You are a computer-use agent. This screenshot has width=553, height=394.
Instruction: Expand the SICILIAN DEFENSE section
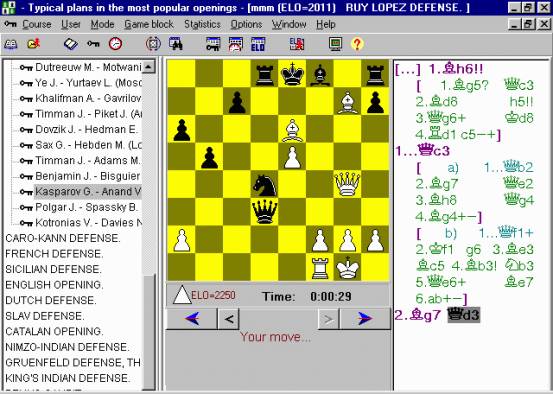coord(53,269)
